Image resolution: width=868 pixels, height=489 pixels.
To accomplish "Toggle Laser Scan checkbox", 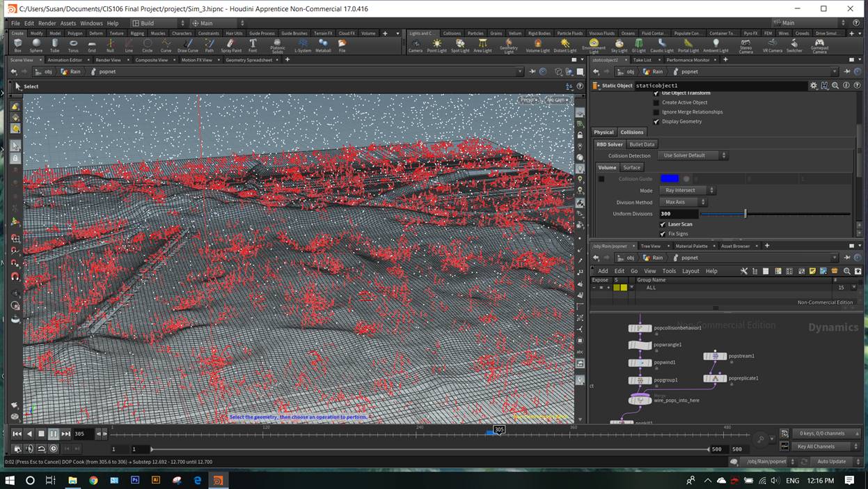I will click(663, 224).
